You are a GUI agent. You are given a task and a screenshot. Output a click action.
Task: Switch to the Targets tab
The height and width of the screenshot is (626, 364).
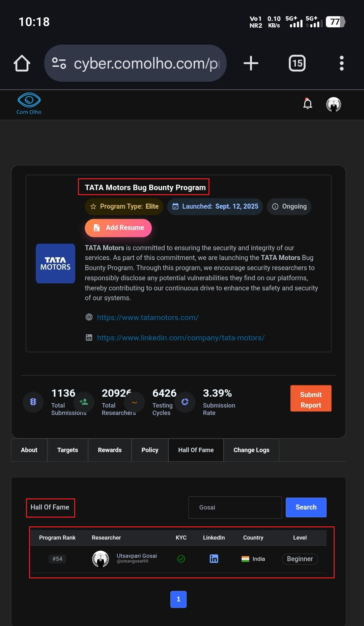[67, 450]
